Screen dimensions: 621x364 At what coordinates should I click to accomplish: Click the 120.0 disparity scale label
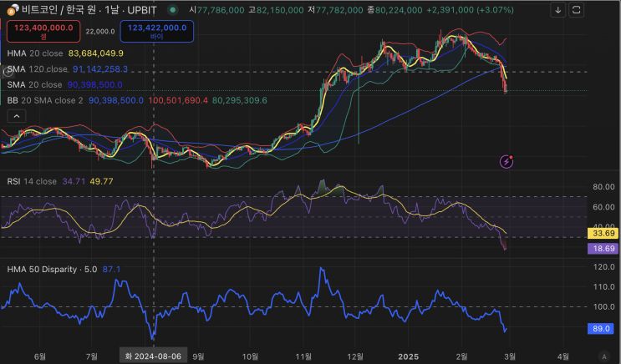tap(603, 267)
